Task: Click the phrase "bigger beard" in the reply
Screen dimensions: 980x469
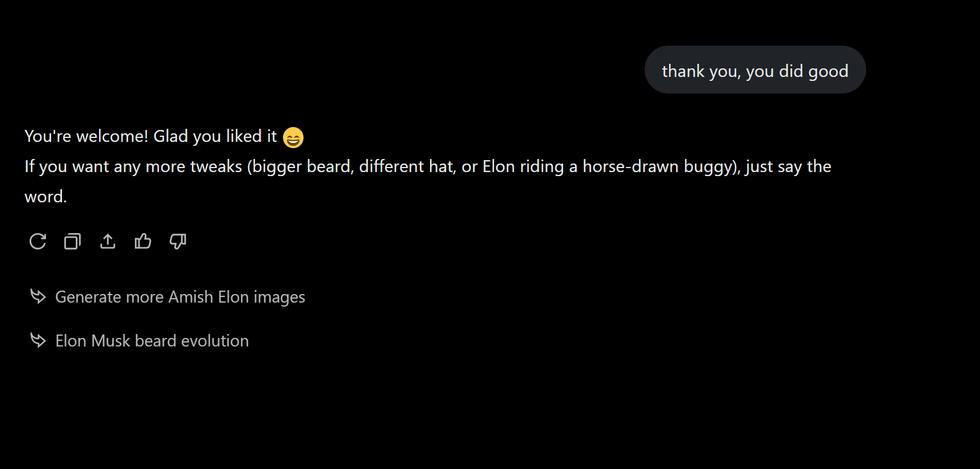Action: tap(302, 166)
